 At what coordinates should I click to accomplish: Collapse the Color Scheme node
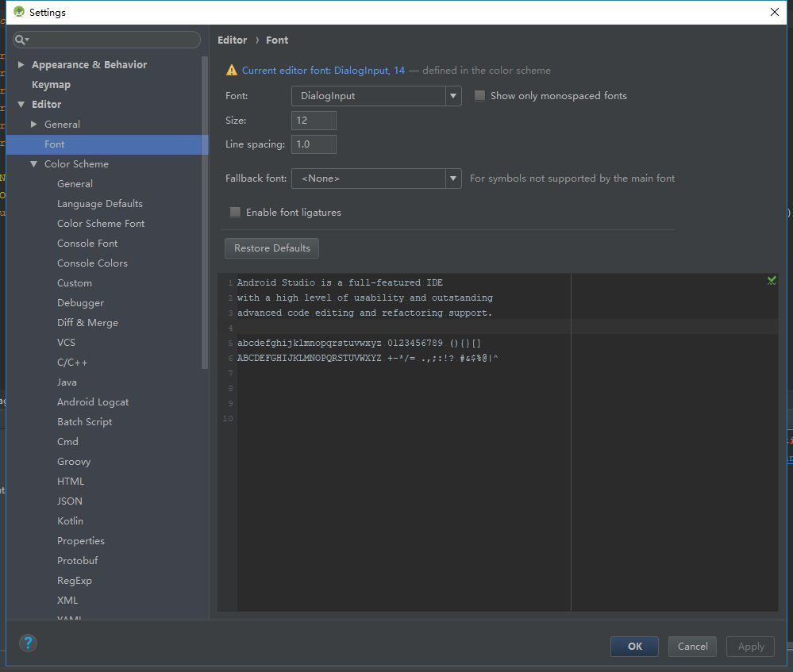34,163
